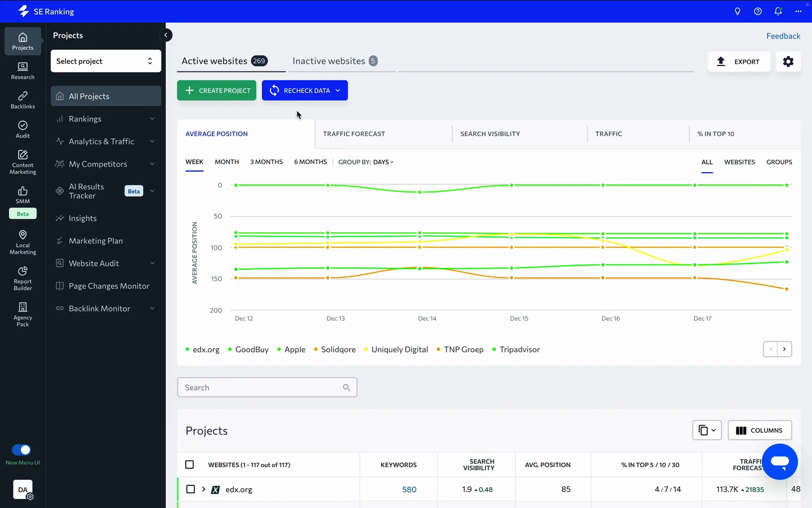
Task: Click in the projects Search field
Action: point(267,388)
